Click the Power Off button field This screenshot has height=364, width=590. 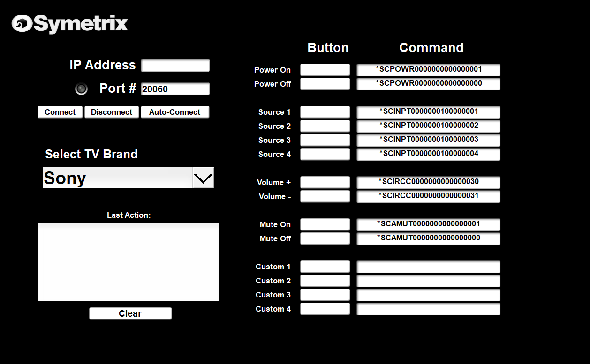(x=325, y=84)
